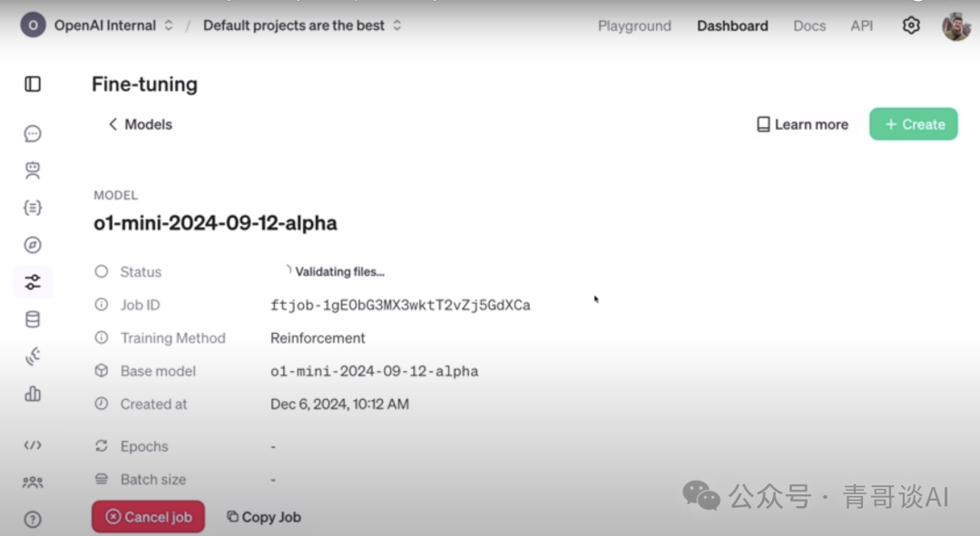Click the Copy Job button

click(x=263, y=517)
